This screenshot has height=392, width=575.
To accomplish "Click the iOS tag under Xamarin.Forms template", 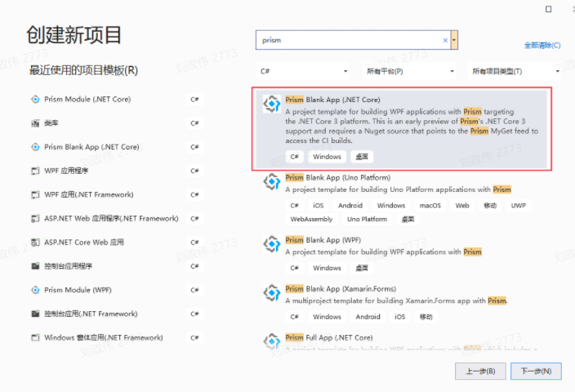I will point(399,317).
